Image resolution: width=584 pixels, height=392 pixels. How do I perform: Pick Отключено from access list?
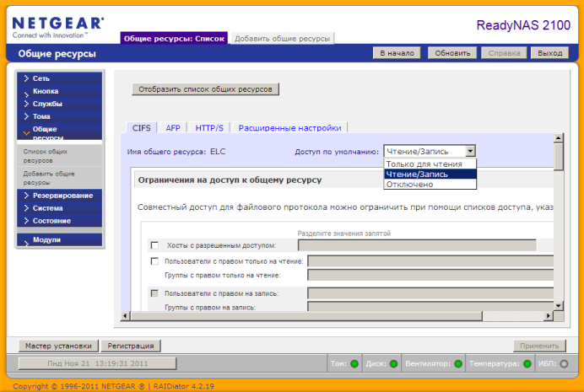430,184
